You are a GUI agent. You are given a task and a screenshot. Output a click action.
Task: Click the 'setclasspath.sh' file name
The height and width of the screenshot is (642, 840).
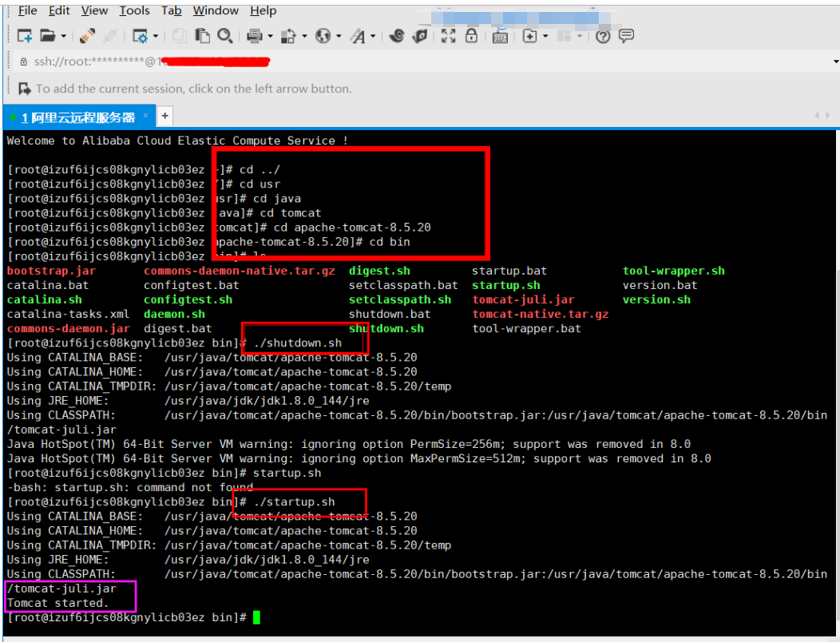tap(400, 299)
